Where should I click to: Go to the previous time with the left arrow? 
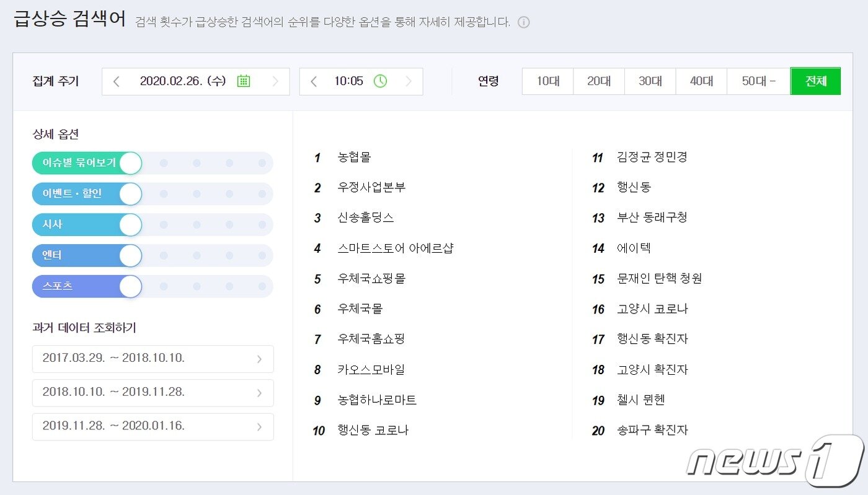pyautogui.click(x=313, y=81)
